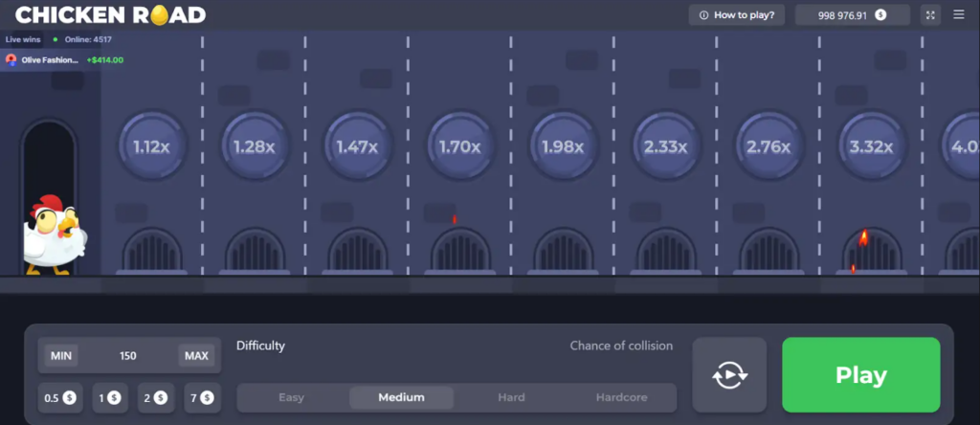Click the bet amount field showing 150

(128, 356)
